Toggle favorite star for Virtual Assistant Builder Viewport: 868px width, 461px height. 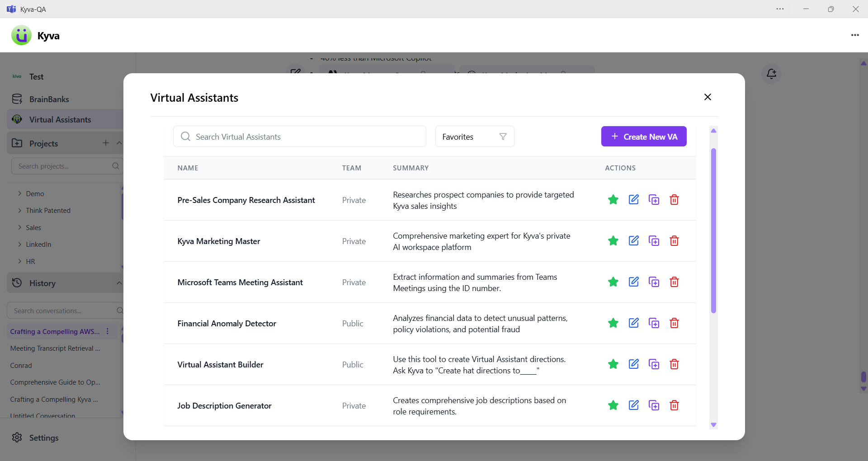(613, 364)
